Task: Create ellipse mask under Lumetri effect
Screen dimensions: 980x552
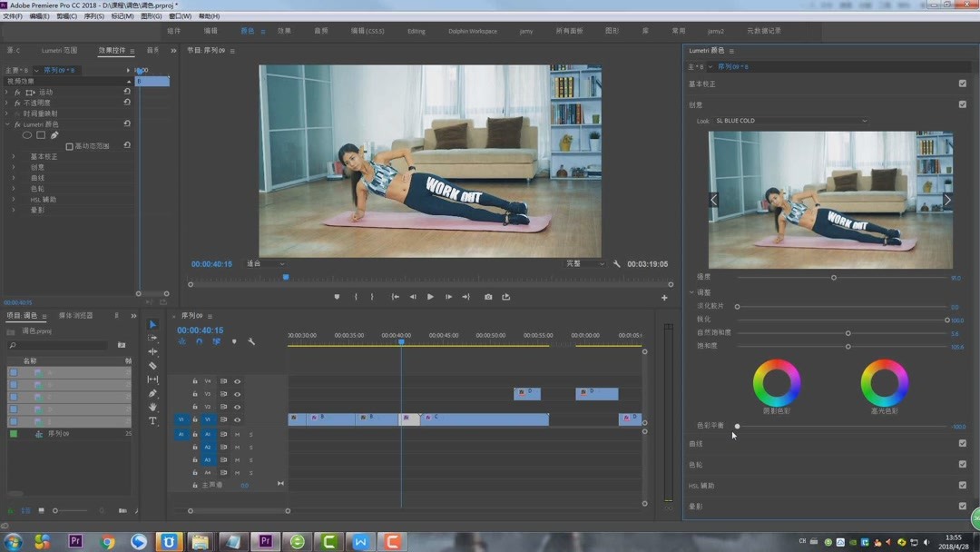Action: pyautogui.click(x=27, y=135)
